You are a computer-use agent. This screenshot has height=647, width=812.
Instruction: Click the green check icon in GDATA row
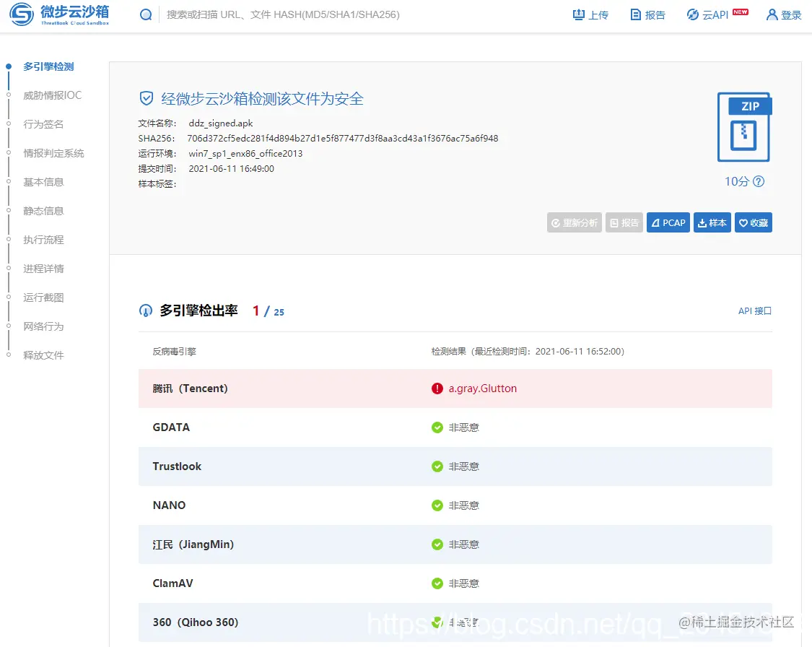click(437, 427)
